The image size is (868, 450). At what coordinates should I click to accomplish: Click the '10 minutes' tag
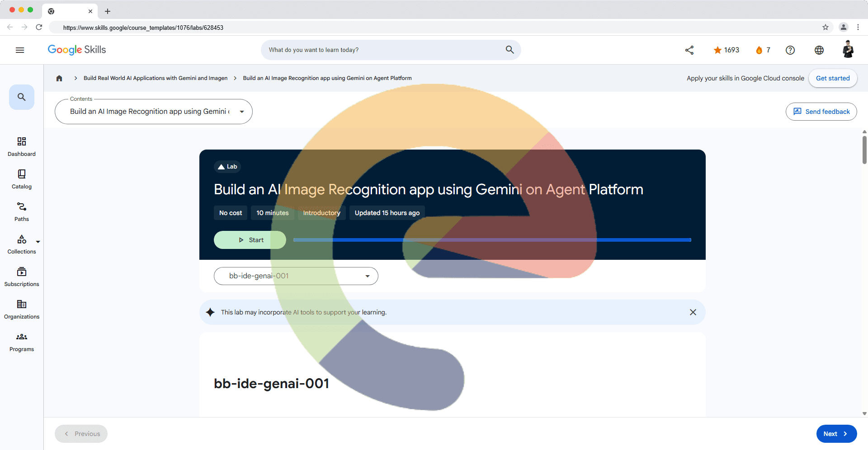(273, 213)
